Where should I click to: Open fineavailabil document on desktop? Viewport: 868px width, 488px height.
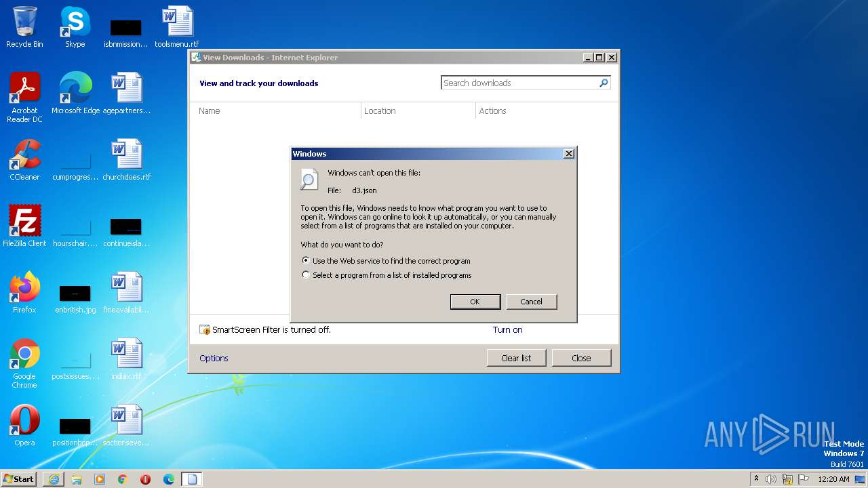click(x=126, y=293)
